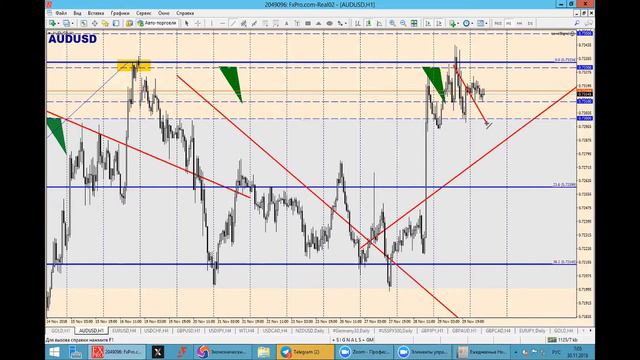Toggle Chart Shift icon
This screenshot has height=360, width=640.
click(439, 23)
